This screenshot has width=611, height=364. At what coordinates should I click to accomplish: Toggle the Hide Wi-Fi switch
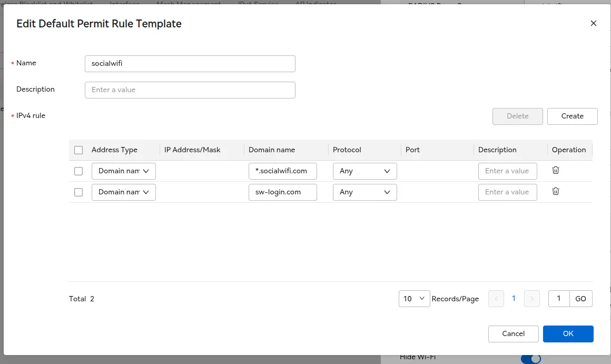coord(531,359)
